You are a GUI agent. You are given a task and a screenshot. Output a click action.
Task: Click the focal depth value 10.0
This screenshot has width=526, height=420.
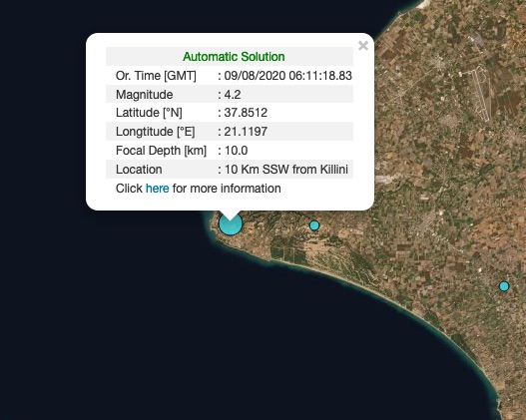[x=236, y=151]
